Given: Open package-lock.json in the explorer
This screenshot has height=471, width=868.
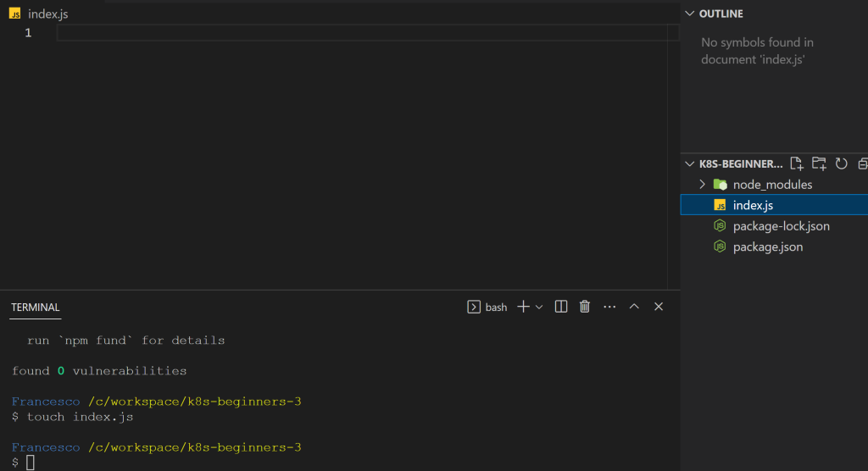Looking at the screenshot, I should [774, 226].
